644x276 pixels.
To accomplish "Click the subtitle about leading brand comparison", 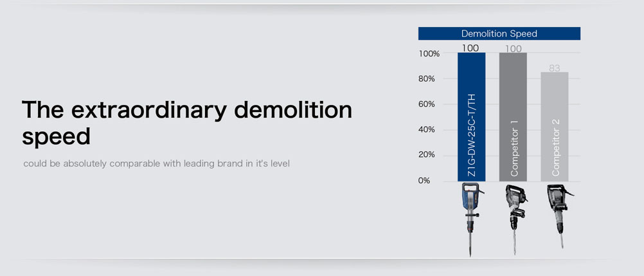I will click(156, 163).
